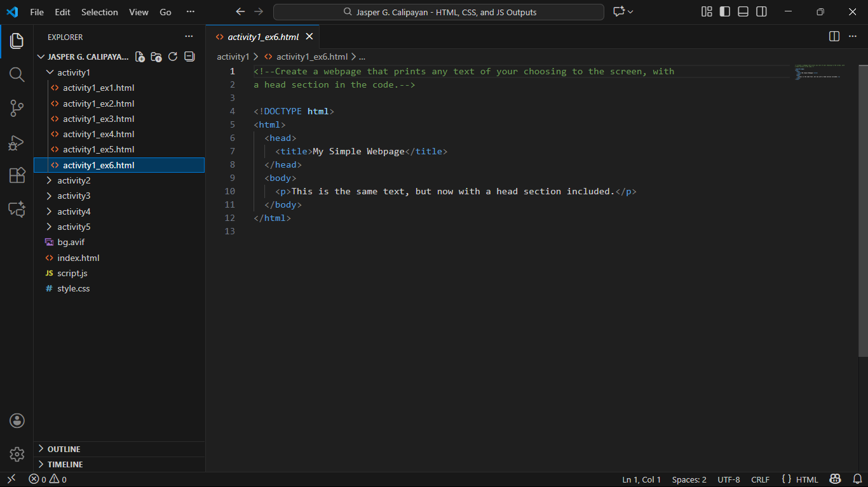Expand the activity2 folder
868x487 pixels.
coord(74,180)
